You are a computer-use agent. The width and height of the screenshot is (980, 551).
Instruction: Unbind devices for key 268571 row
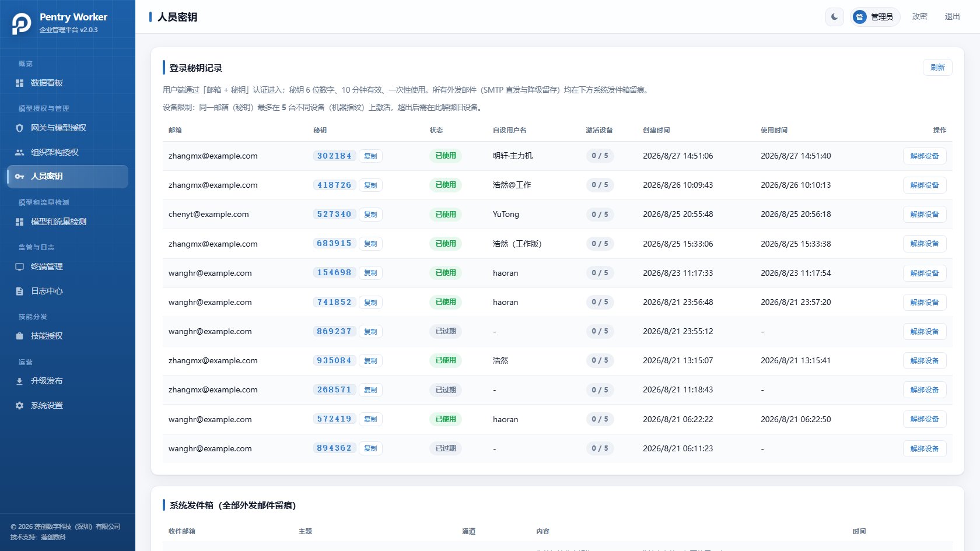pos(925,390)
